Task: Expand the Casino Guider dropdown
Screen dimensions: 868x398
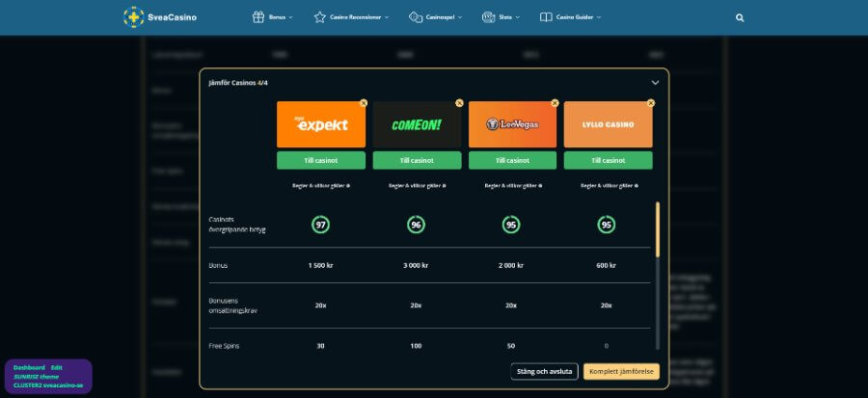Action: point(598,17)
